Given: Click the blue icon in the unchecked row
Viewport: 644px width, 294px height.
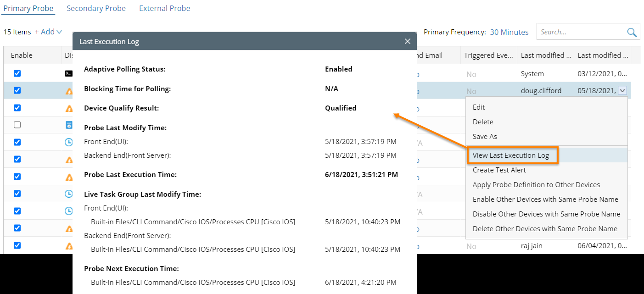Looking at the screenshot, I should coord(68,125).
